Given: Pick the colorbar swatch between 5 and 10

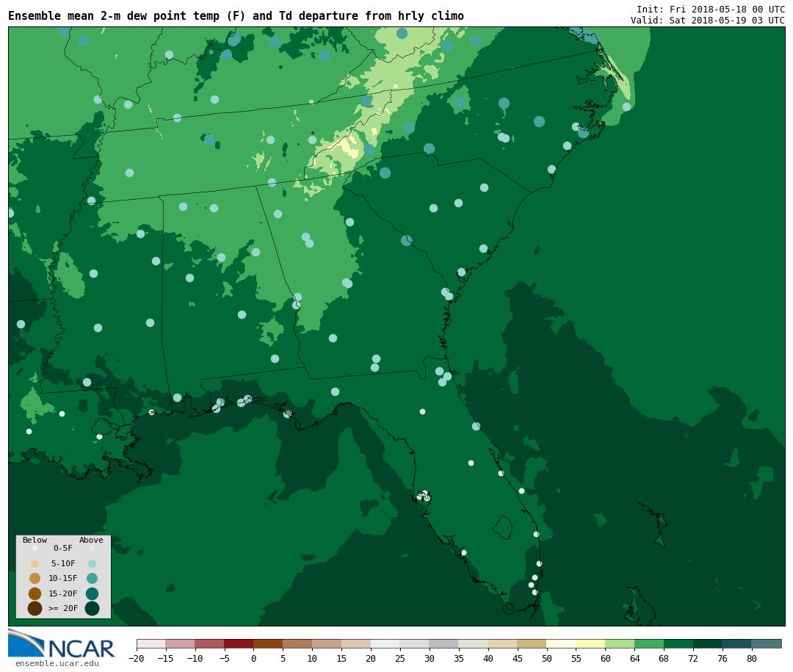Looking at the screenshot, I should point(297,643).
